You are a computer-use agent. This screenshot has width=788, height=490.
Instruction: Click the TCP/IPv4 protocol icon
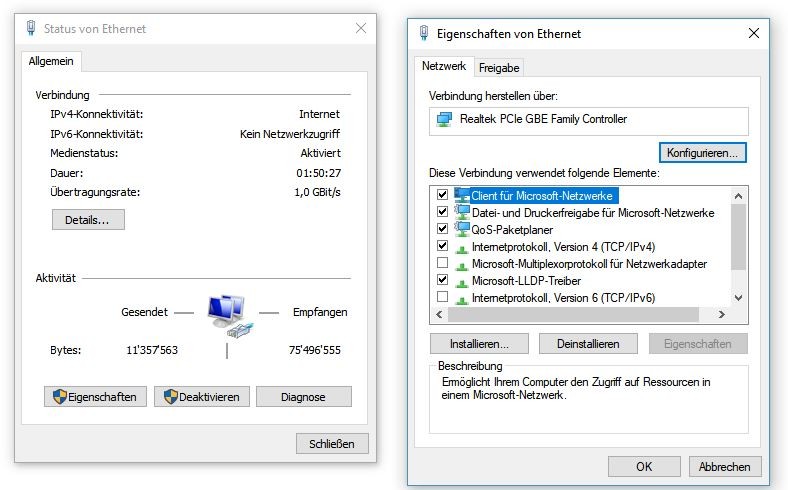pos(462,247)
